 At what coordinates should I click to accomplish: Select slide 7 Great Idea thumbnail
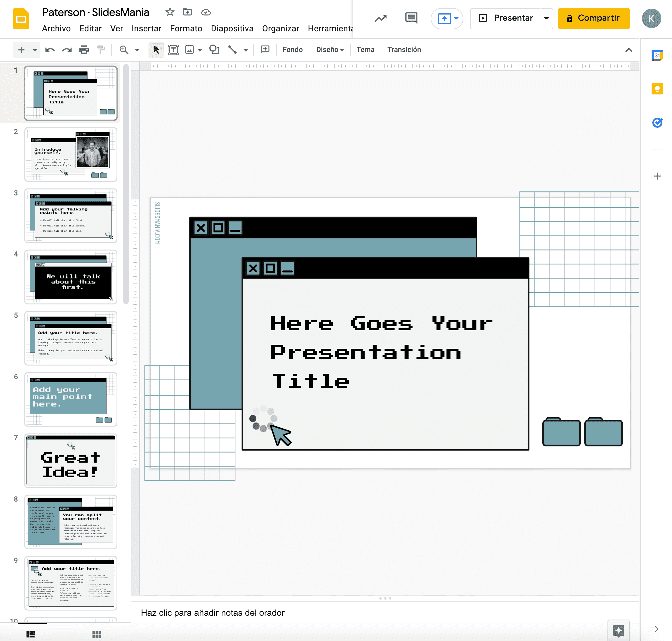point(70,461)
